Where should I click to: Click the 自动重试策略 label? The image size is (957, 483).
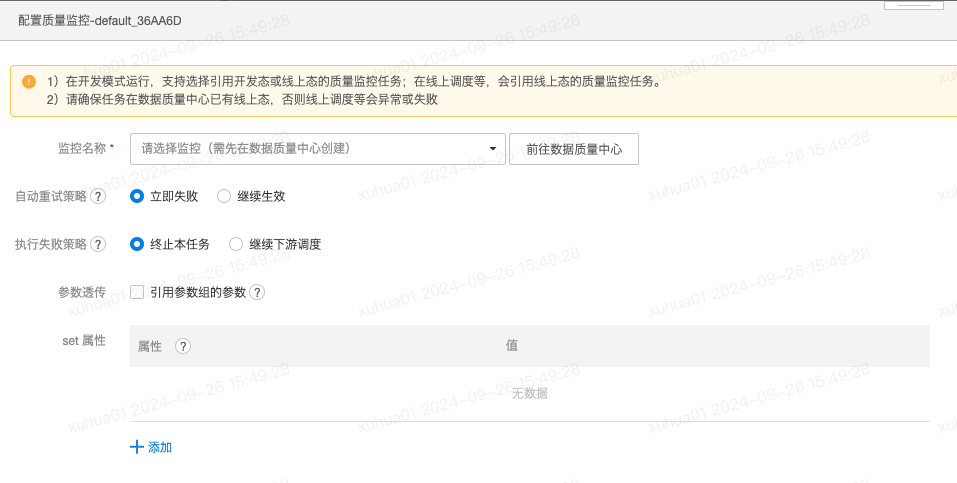[x=51, y=197]
